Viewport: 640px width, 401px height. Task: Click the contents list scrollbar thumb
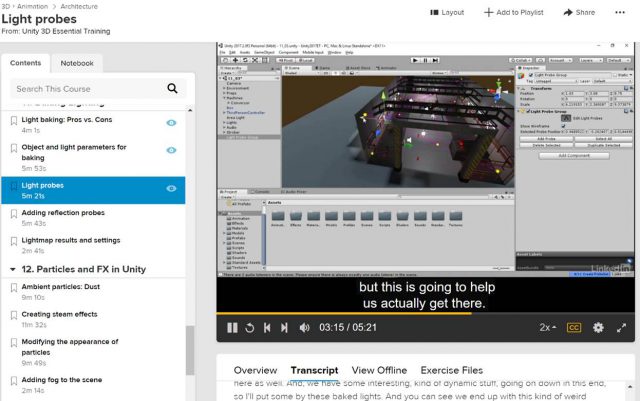click(190, 350)
